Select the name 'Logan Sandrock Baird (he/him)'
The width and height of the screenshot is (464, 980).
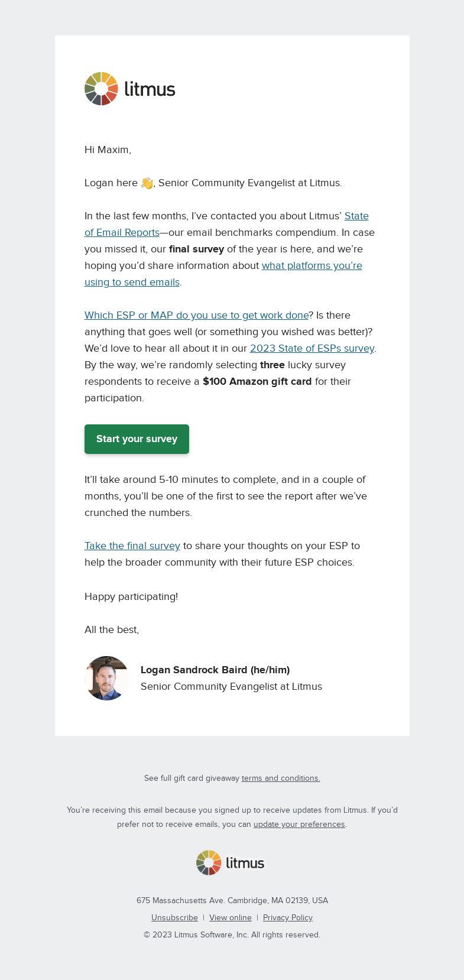215,670
